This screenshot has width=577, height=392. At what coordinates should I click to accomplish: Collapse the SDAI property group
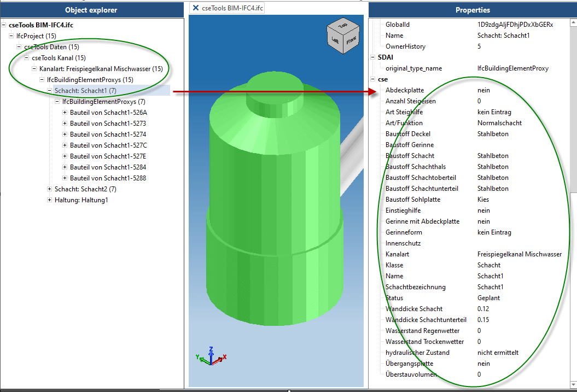[x=373, y=57]
